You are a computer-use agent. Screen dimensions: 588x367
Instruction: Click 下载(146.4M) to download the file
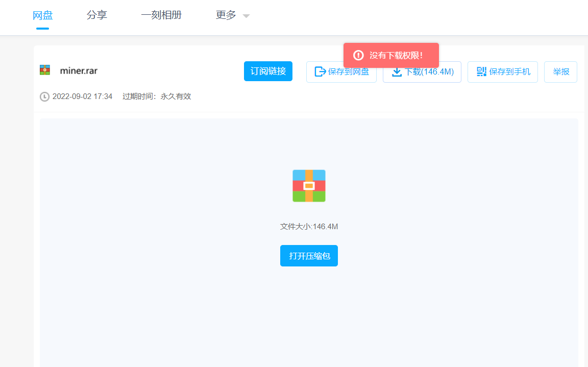(422, 72)
